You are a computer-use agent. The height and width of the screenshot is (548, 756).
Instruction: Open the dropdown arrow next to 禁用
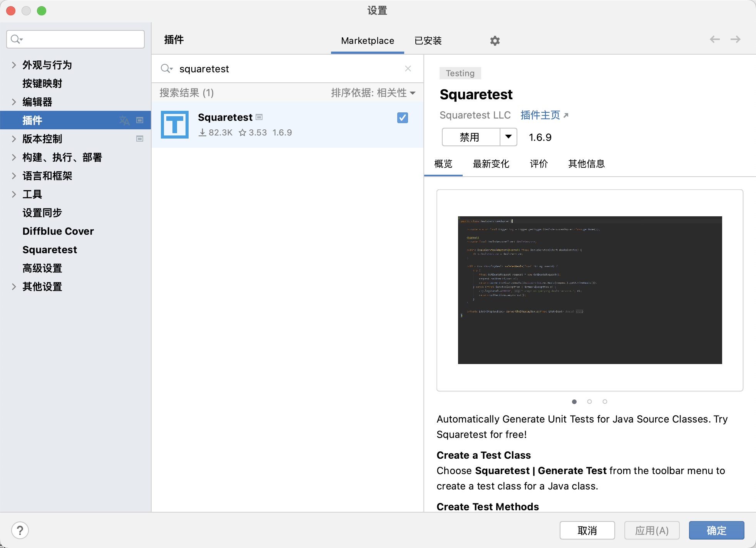point(508,137)
